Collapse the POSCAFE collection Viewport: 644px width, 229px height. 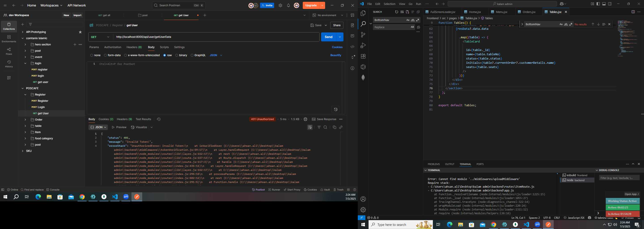click(23, 89)
